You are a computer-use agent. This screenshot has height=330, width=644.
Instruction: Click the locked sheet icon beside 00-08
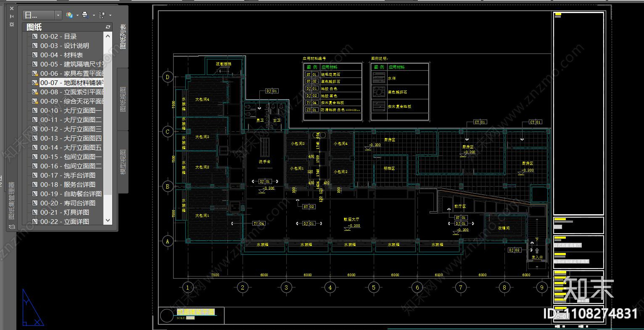coord(35,92)
